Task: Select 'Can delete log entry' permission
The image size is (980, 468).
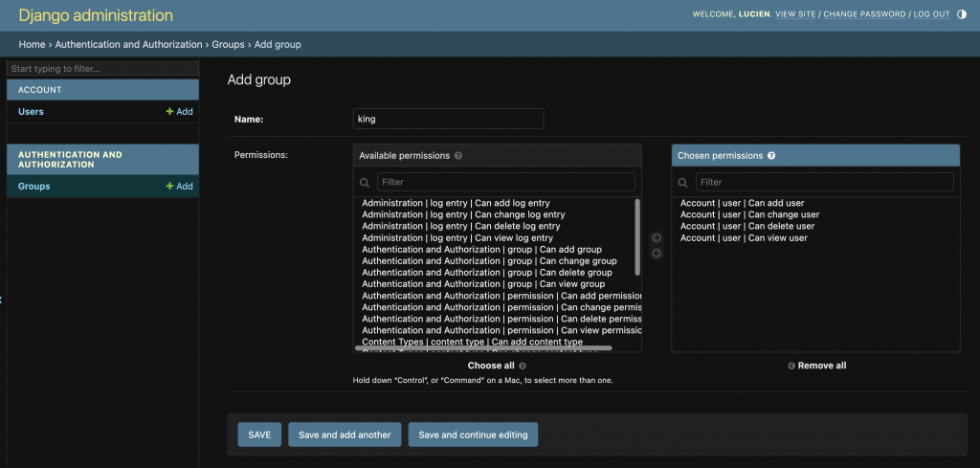Action: coord(460,226)
